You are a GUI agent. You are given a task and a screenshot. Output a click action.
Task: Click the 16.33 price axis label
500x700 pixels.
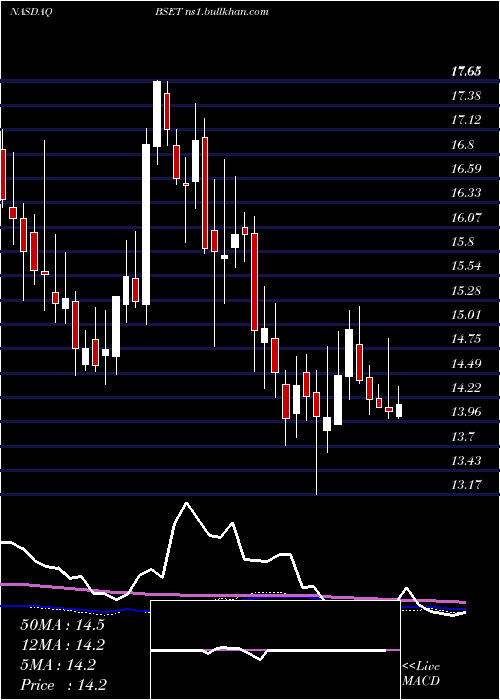point(467,193)
